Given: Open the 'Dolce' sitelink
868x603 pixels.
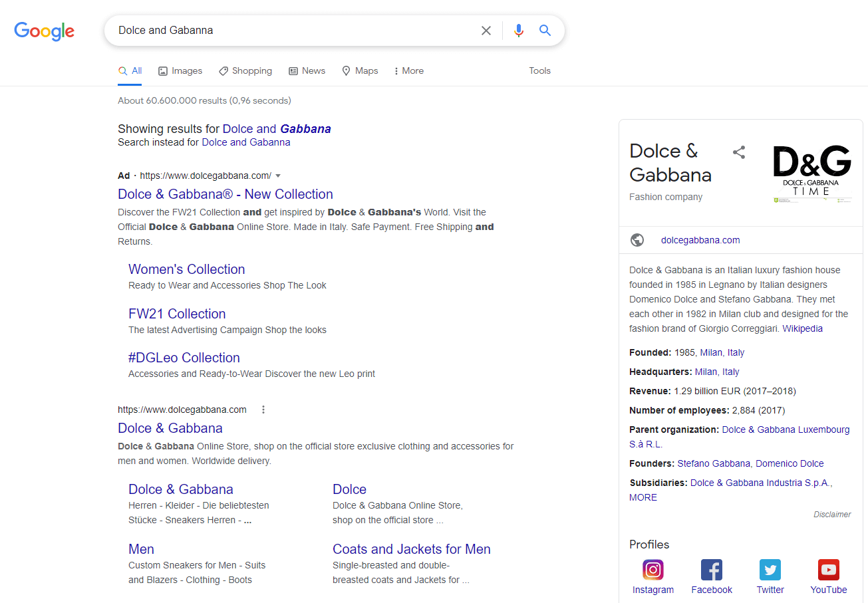Looking at the screenshot, I should pyautogui.click(x=350, y=489).
